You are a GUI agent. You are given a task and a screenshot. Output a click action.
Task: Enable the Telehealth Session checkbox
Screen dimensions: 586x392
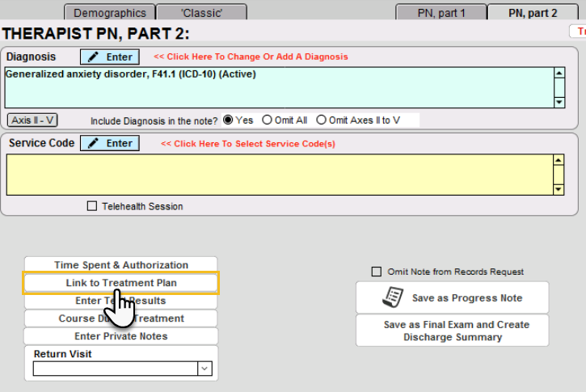(x=92, y=206)
